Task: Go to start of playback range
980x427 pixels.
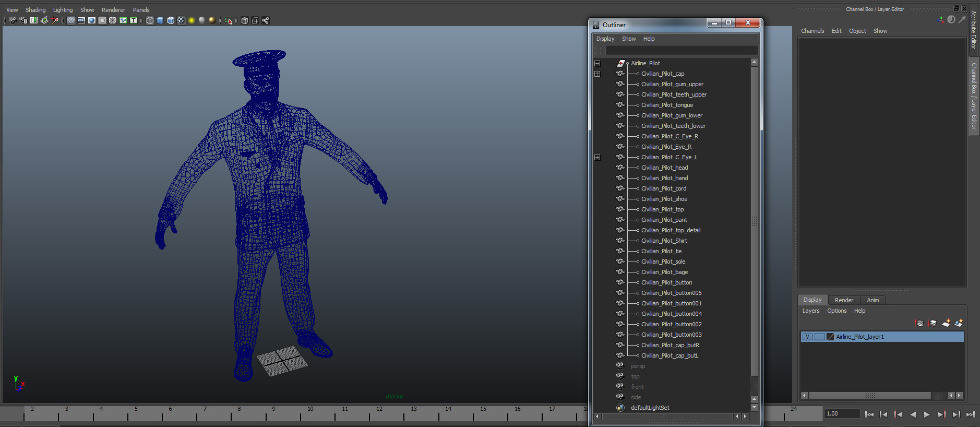Action: 869,414
